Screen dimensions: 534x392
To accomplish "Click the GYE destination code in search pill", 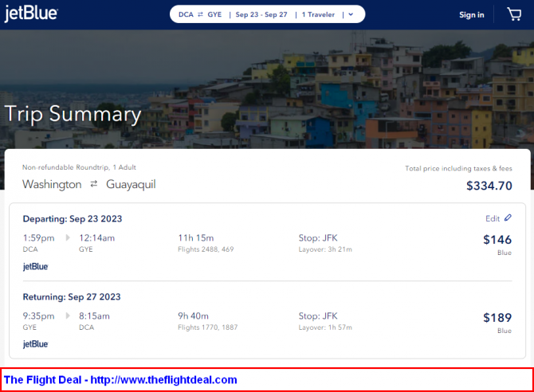I will coord(214,14).
